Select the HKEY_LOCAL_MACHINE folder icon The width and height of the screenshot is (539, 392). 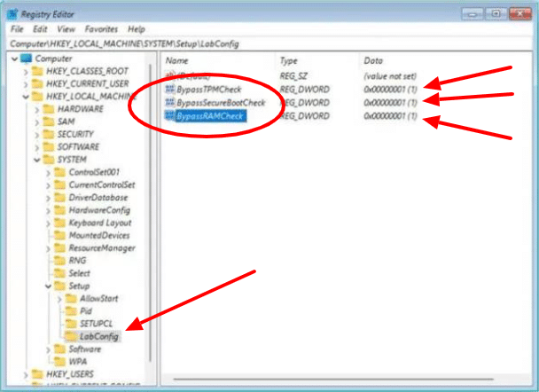[x=37, y=97]
